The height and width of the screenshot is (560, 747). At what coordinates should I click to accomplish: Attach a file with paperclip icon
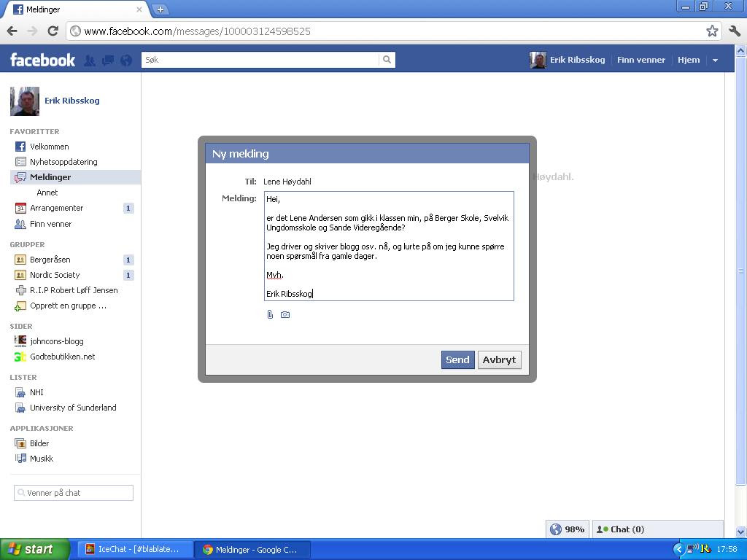point(270,314)
